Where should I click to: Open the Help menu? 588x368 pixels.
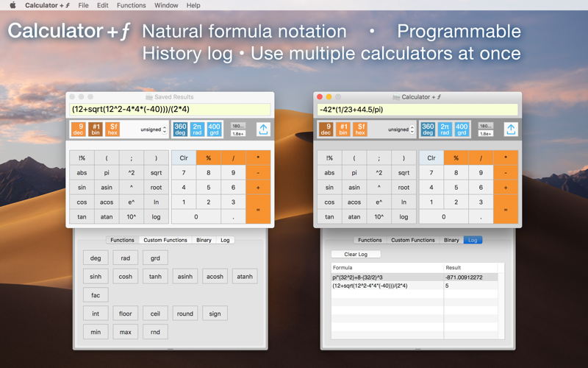pos(193,5)
